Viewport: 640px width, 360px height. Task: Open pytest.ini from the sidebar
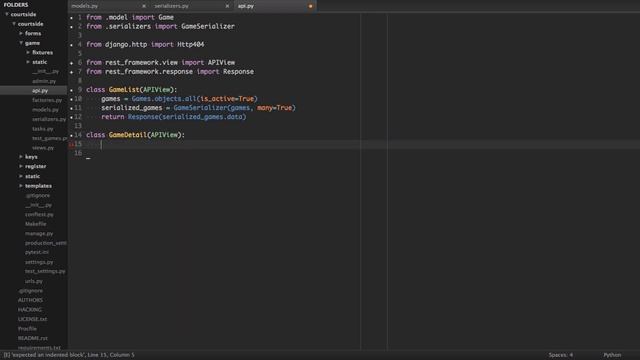[37, 252]
